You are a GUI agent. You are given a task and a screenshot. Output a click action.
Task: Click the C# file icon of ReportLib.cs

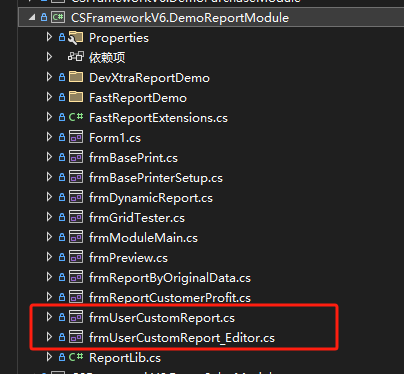[76, 357]
